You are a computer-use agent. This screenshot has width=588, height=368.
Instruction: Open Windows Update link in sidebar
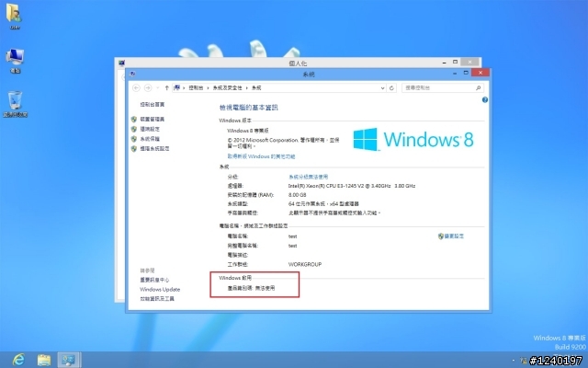click(160, 289)
